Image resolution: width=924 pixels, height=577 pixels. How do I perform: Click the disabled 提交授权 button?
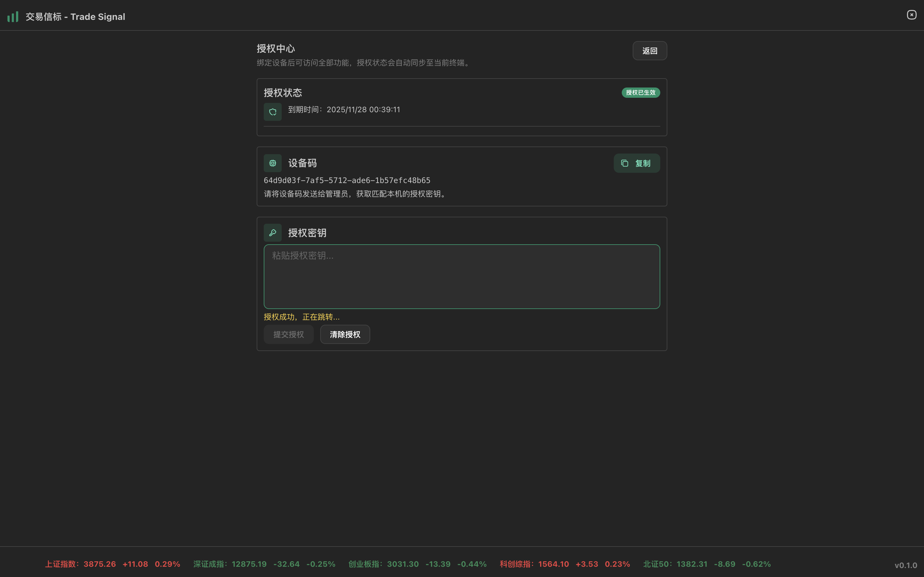coord(288,334)
